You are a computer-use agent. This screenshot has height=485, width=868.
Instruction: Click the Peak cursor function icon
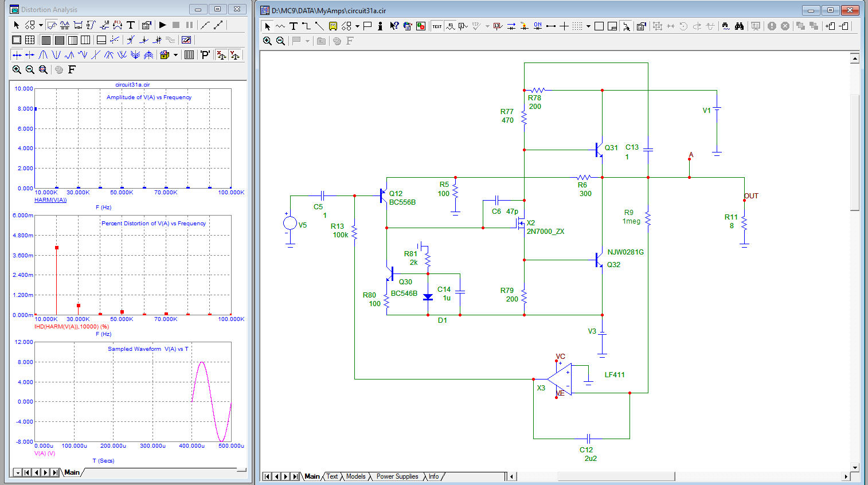[43, 55]
